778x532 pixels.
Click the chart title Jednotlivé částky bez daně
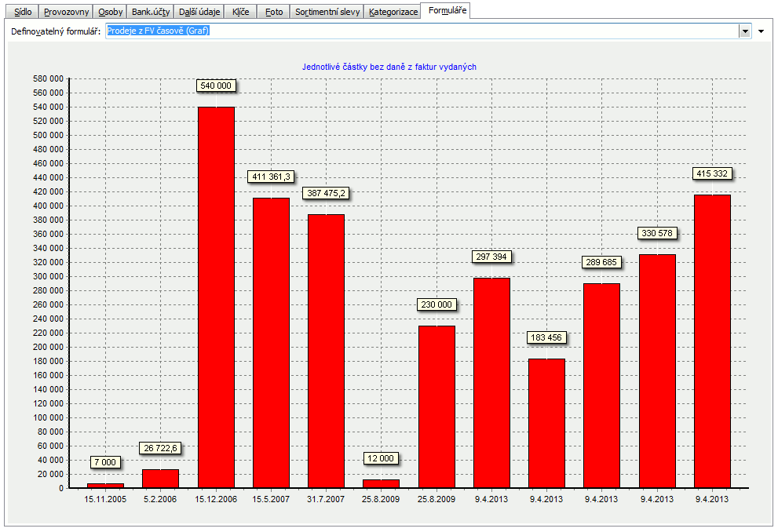tap(389, 67)
